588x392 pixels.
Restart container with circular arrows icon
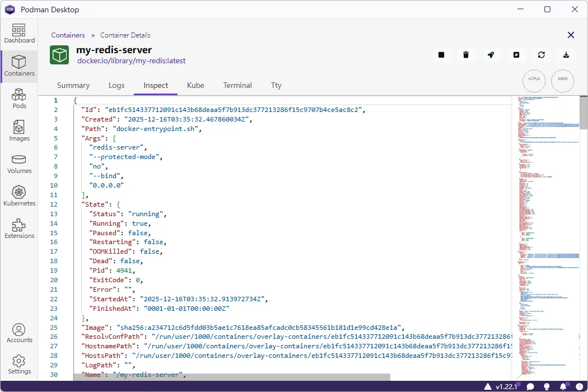tap(541, 55)
